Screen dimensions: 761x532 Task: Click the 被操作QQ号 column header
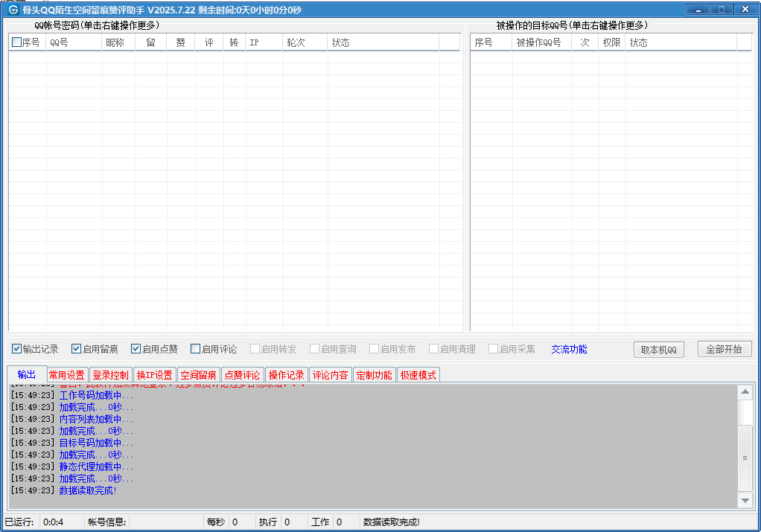pyautogui.click(x=541, y=42)
